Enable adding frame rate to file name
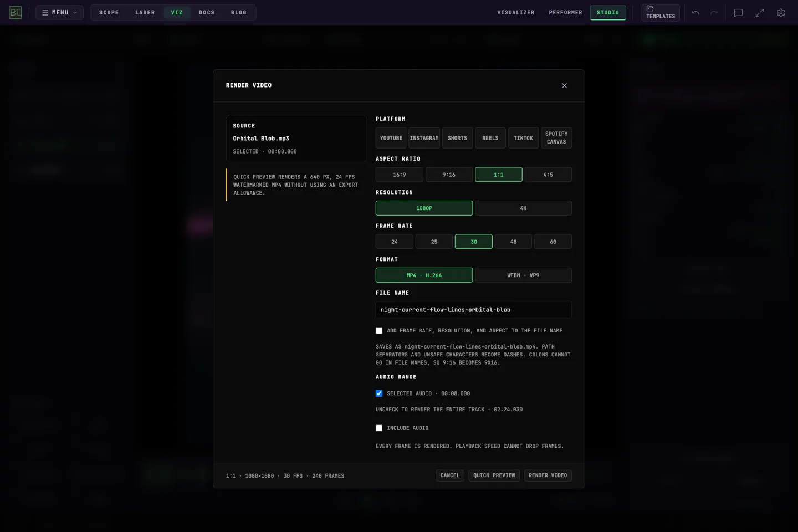The image size is (798, 532). pyautogui.click(x=379, y=331)
